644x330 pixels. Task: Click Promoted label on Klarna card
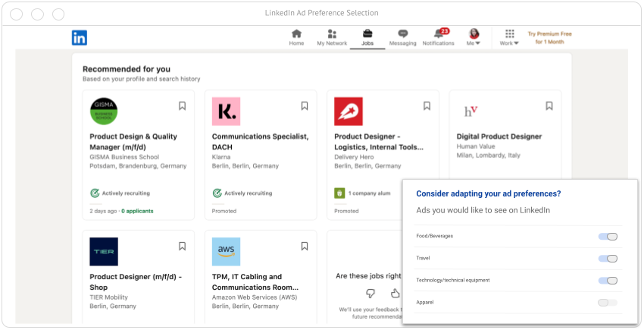pos(224,211)
